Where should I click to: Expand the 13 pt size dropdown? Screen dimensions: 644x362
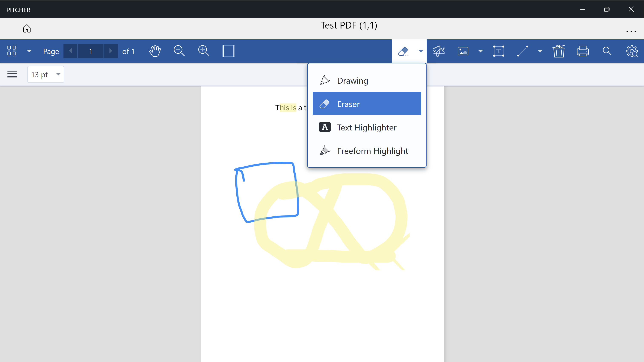(x=58, y=74)
